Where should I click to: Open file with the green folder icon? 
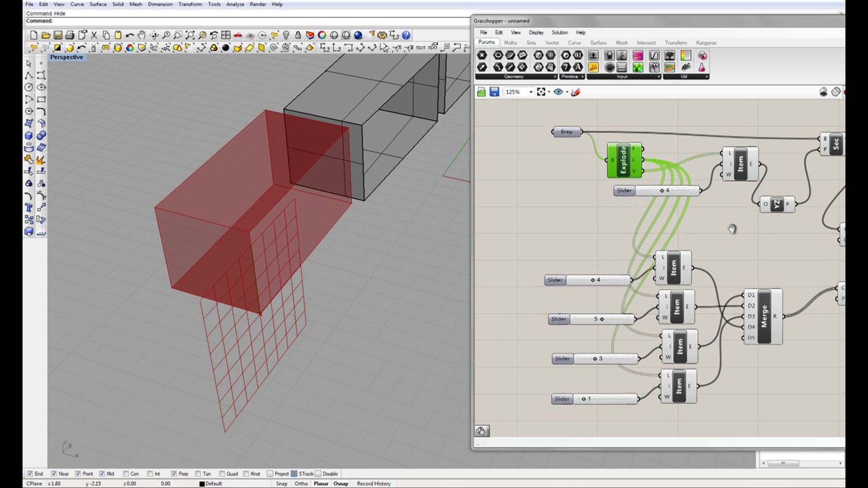point(481,92)
